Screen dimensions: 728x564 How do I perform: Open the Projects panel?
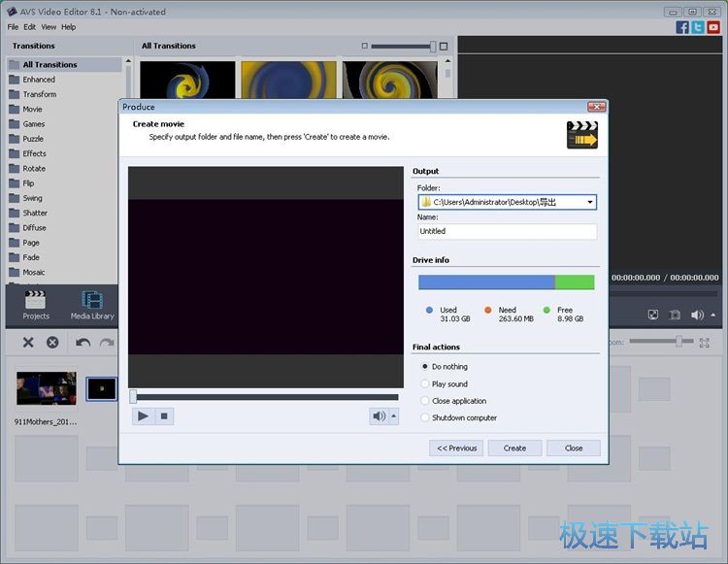tap(36, 306)
